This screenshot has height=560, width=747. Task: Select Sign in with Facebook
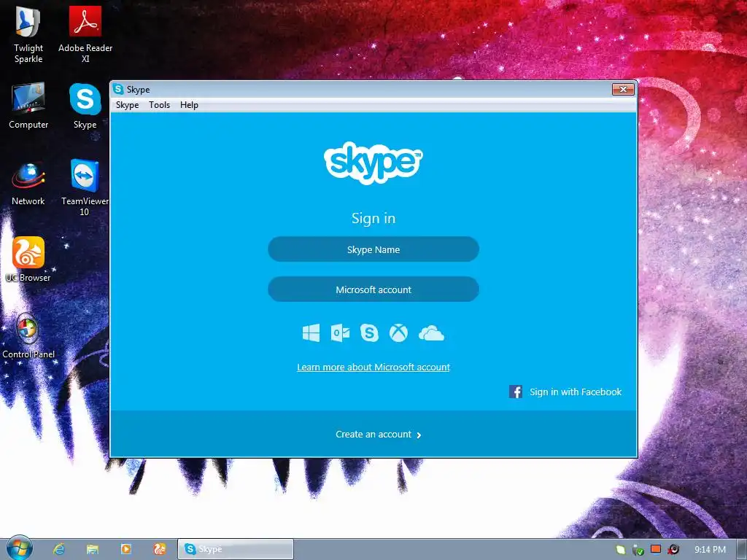[x=576, y=392]
